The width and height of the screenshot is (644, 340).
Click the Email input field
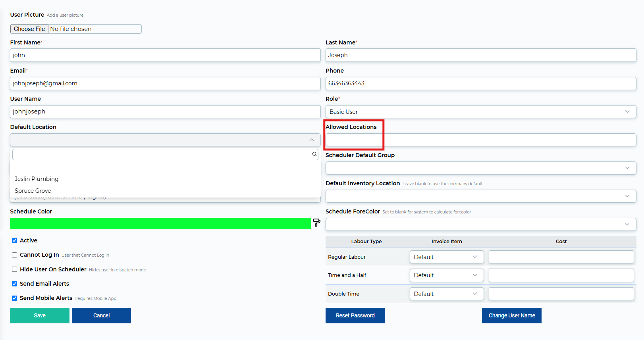point(165,83)
